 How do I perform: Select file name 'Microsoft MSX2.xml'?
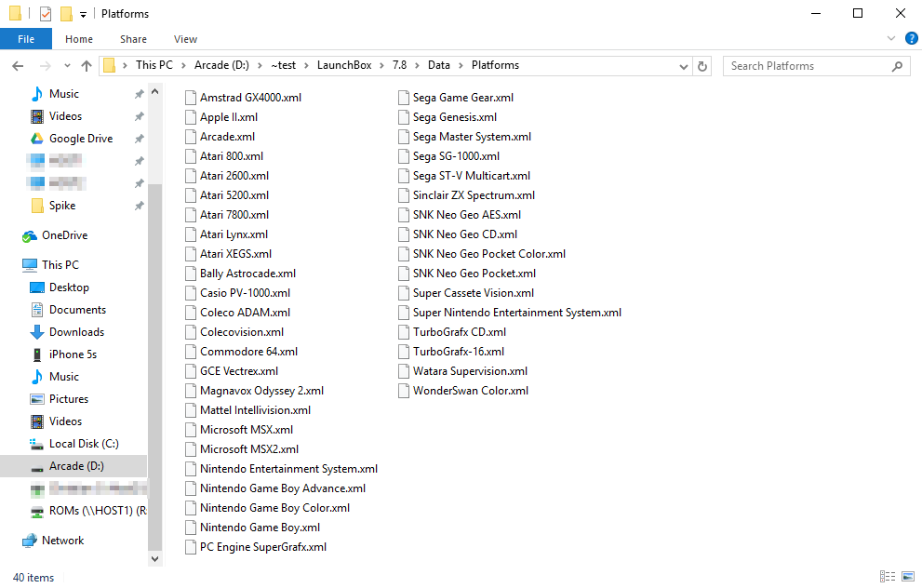(249, 449)
